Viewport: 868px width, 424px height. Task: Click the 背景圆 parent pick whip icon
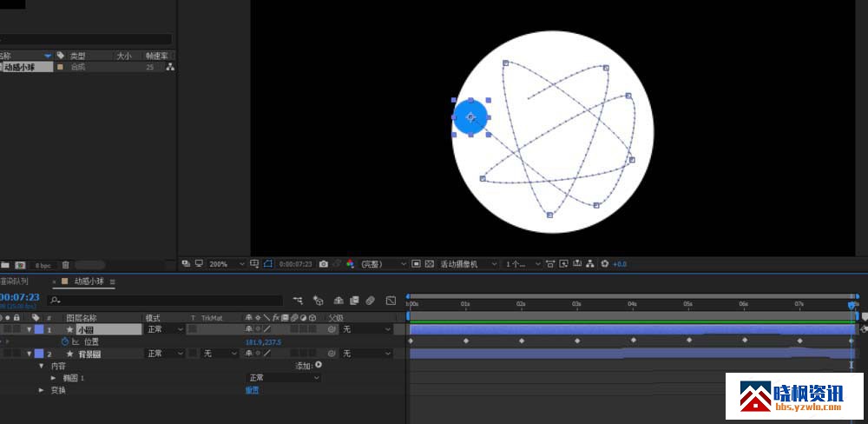332,354
